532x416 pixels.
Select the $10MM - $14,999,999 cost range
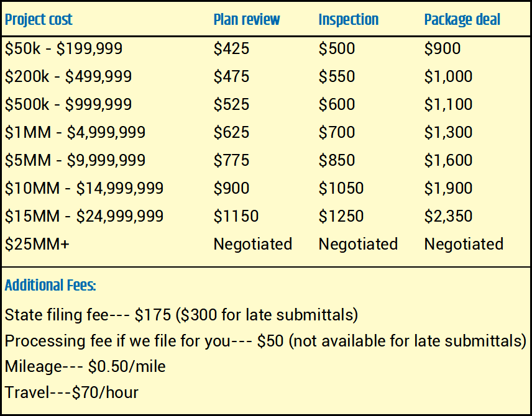[x=84, y=188]
